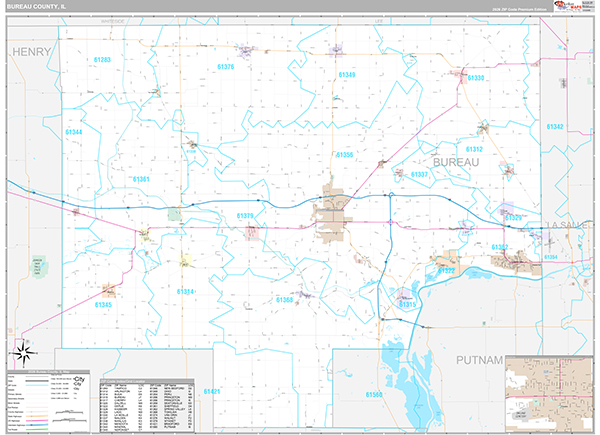Click ZIP code 61329
Viewport: 600px width, 435px height.
point(513,218)
